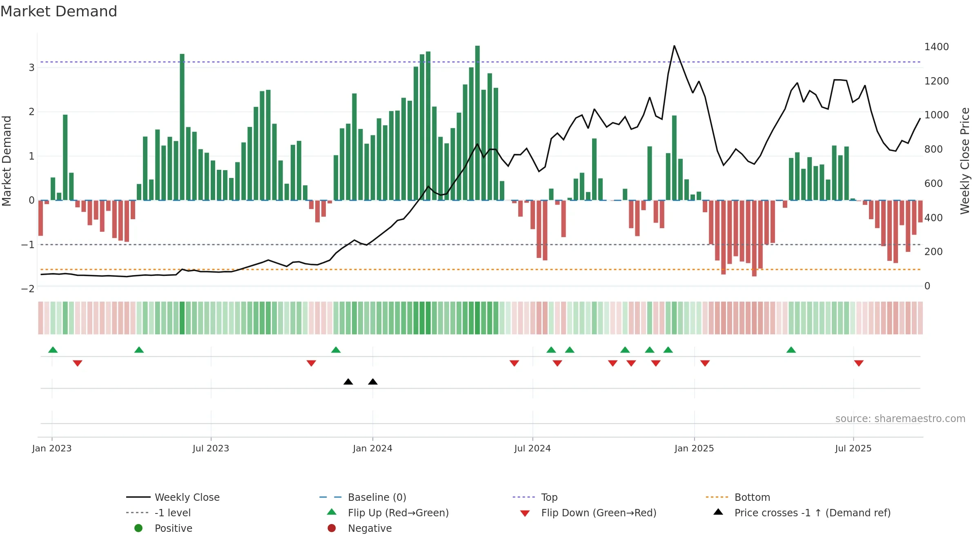Screen dimensions: 980x551
Task: Click the source: sharemaestro.com text
Action: (x=900, y=419)
